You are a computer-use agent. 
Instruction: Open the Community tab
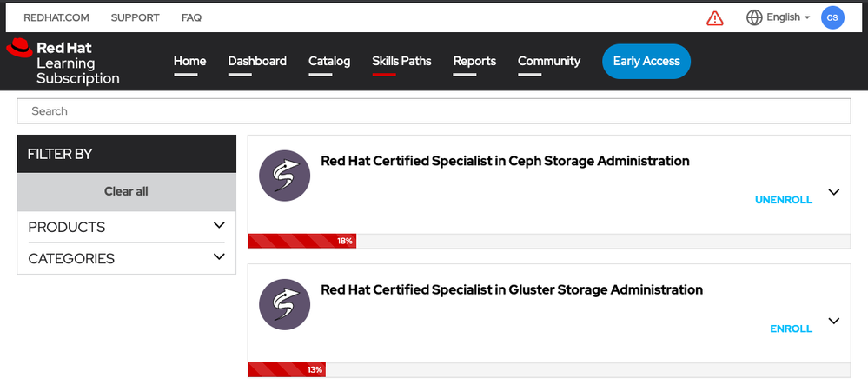(x=548, y=62)
